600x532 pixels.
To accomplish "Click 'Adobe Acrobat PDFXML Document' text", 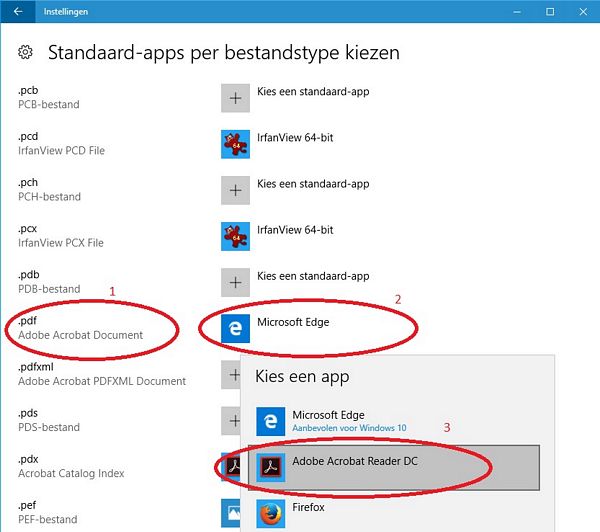I will point(102,381).
